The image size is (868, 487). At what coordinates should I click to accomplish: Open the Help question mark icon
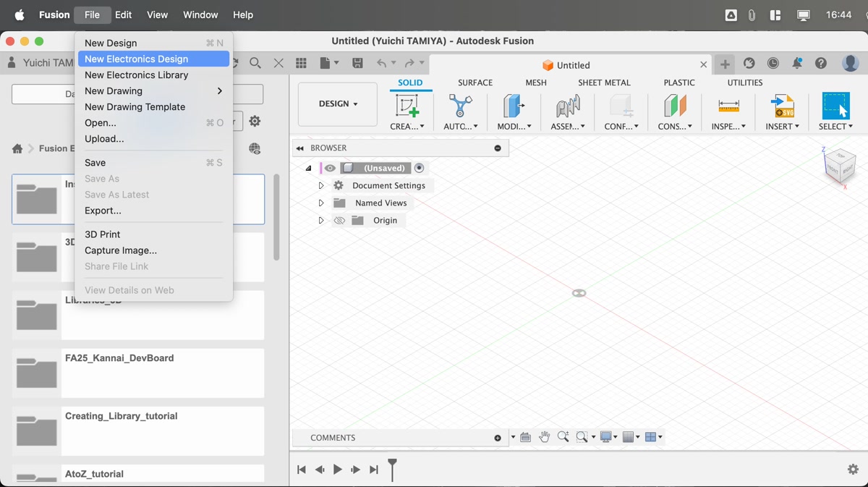click(x=821, y=64)
